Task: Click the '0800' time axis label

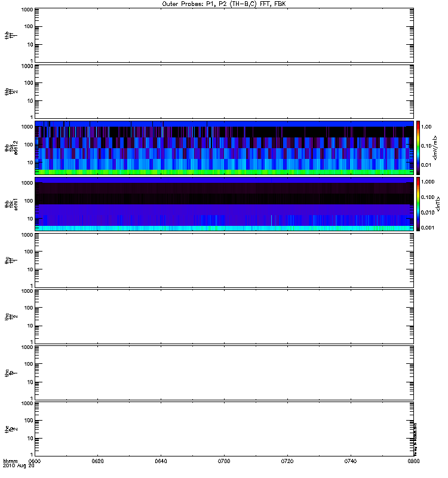Action: click(x=413, y=461)
